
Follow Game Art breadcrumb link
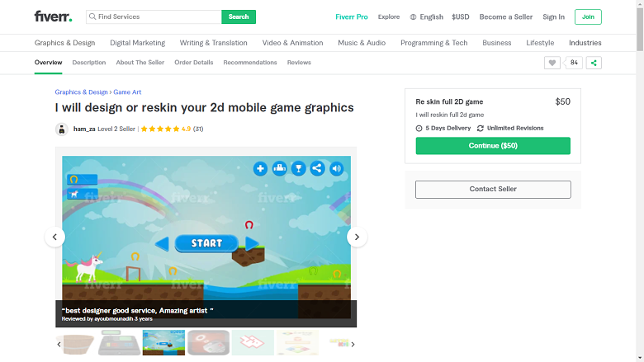(127, 92)
